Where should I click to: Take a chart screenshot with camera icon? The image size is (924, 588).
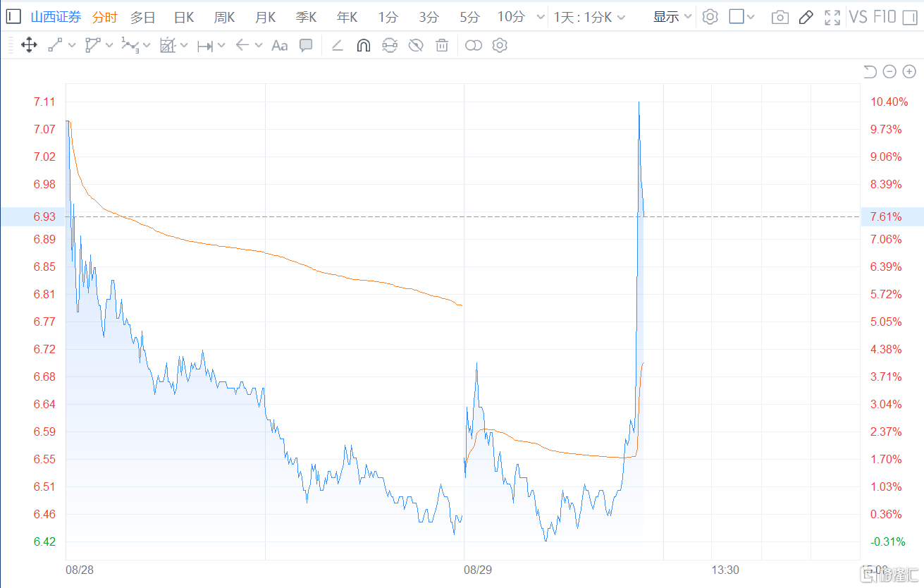point(780,18)
